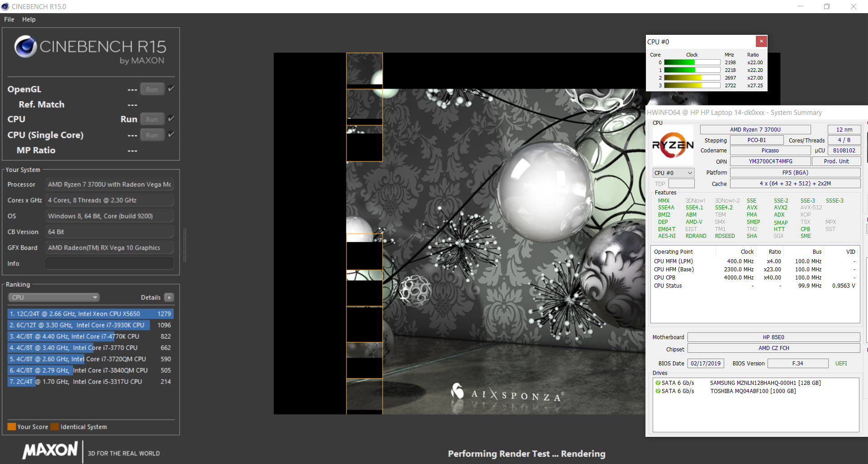Click the CPU (Single Core) Run button

click(x=152, y=135)
